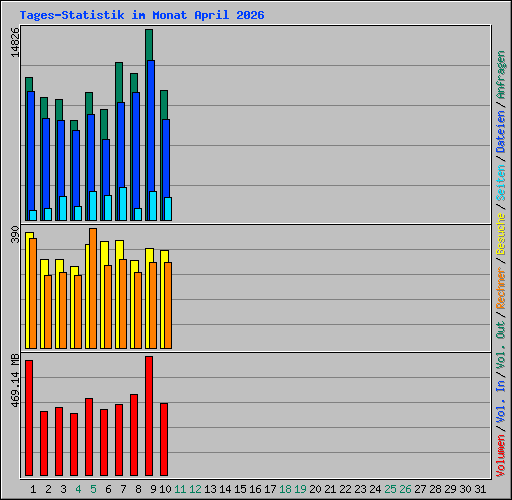512x500 pixels.
Task: Click the "14826" y-axis maximum value
Action: tap(15, 42)
